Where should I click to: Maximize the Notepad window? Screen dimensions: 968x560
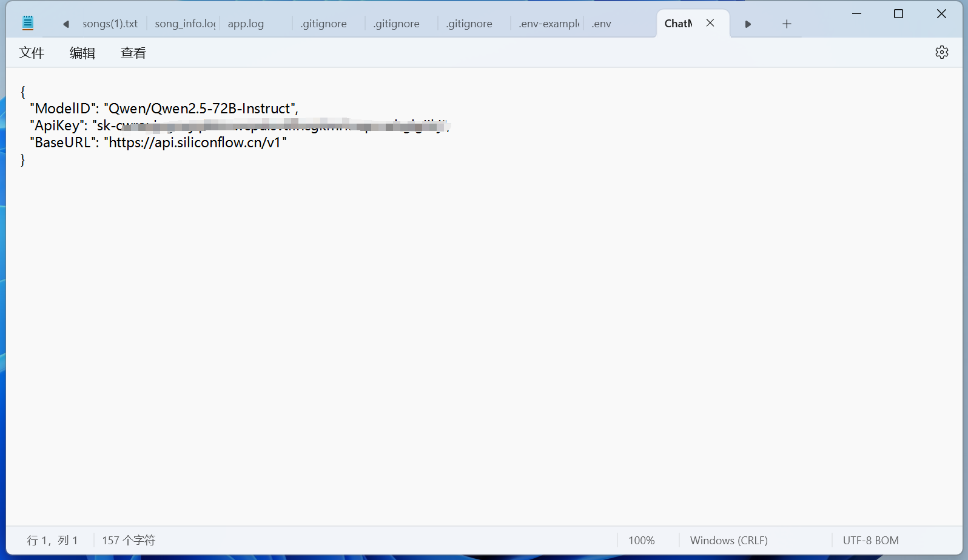[898, 14]
